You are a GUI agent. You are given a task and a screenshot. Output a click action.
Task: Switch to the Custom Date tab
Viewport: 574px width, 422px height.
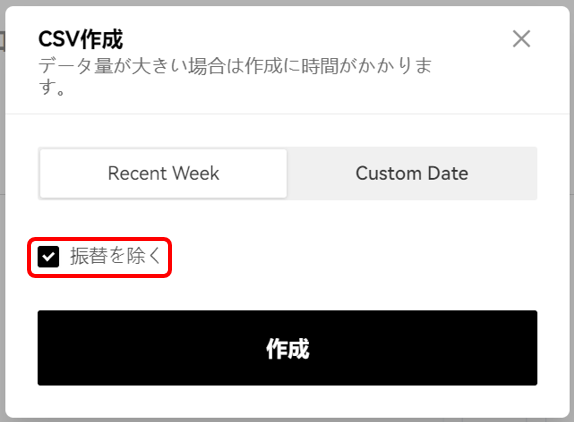point(412,173)
